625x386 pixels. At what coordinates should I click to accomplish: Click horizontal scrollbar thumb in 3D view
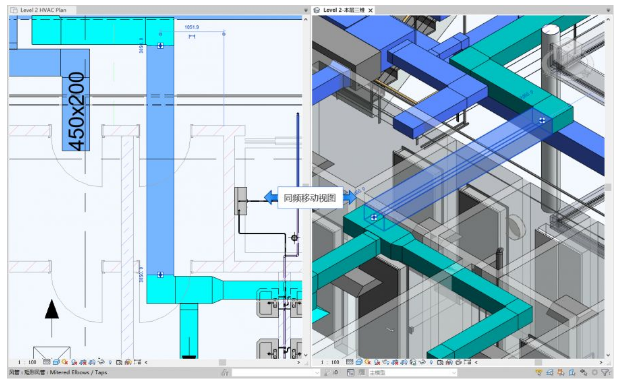pyautogui.click(x=538, y=362)
